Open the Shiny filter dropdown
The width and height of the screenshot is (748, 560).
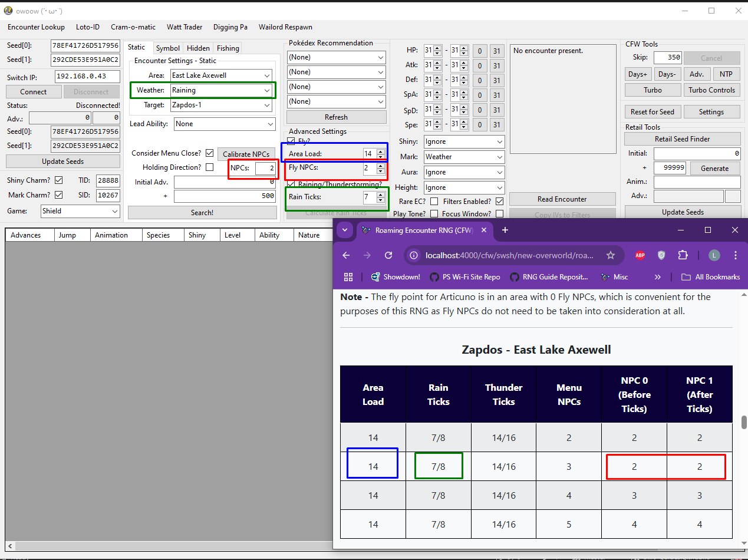pos(464,141)
